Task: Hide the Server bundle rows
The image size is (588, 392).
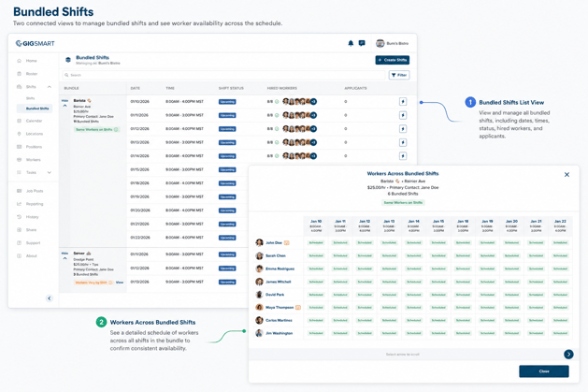Action: pos(65,255)
